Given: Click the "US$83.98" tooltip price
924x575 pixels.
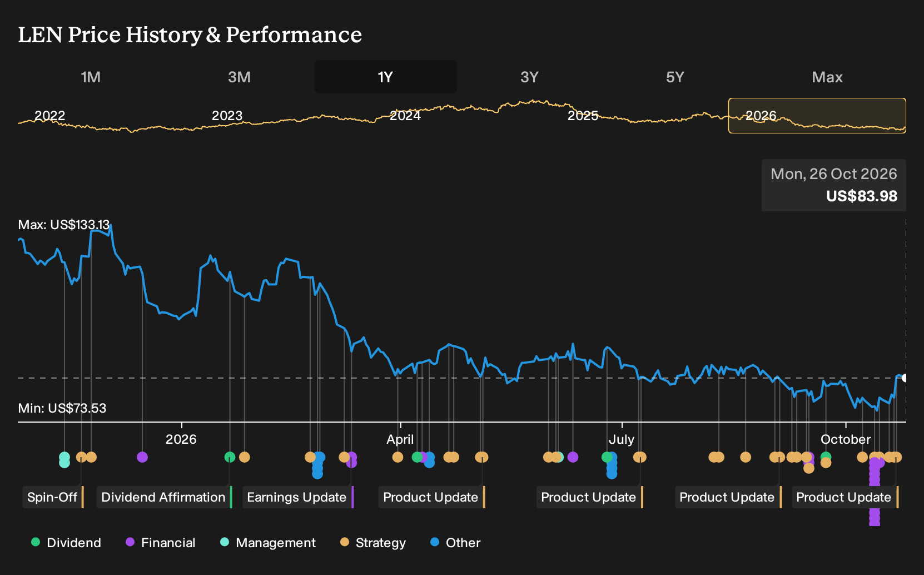Looking at the screenshot, I should click(862, 196).
